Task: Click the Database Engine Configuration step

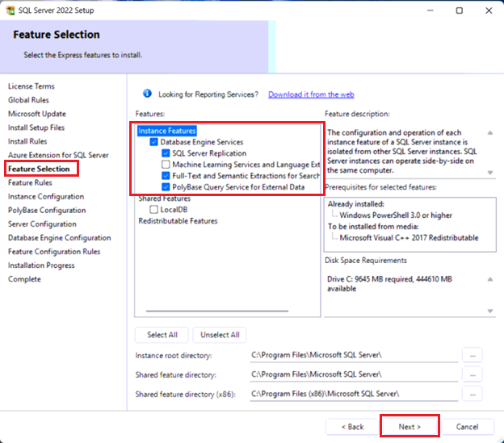Action: (x=60, y=238)
